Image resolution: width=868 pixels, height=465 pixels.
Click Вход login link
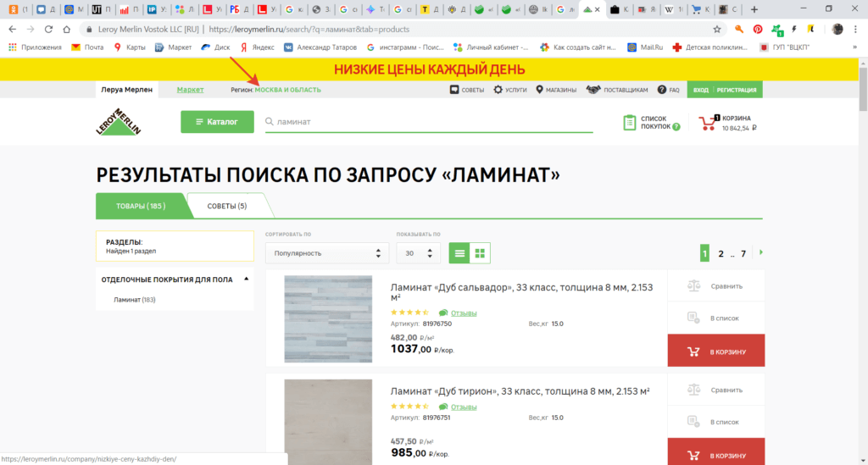tap(701, 90)
